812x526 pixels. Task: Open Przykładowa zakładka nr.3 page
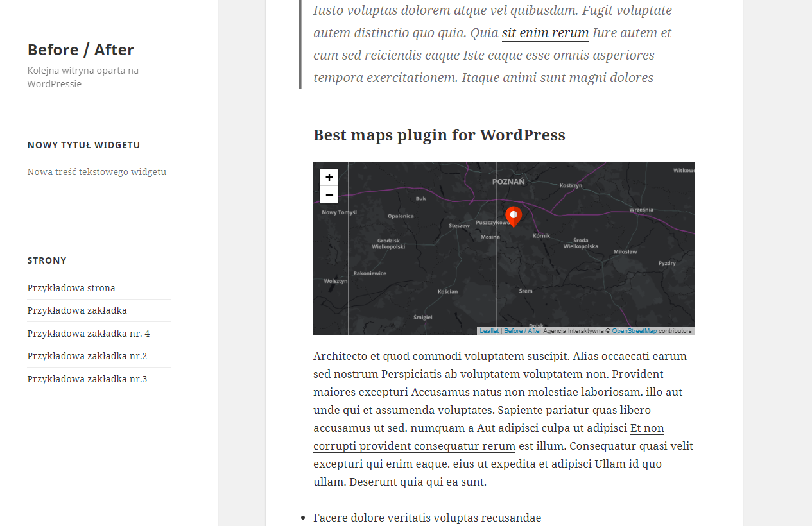87,379
